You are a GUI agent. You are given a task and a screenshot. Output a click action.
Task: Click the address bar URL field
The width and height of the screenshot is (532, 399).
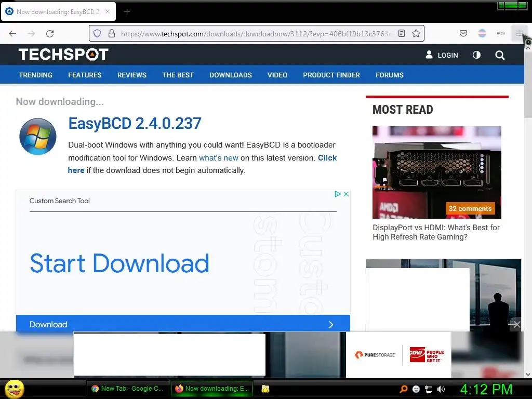pos(256,34)
